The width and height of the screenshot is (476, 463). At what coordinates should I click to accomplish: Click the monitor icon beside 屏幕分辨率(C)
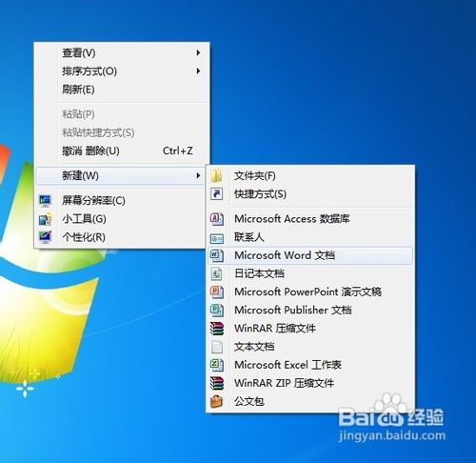[x=45, y=200]
